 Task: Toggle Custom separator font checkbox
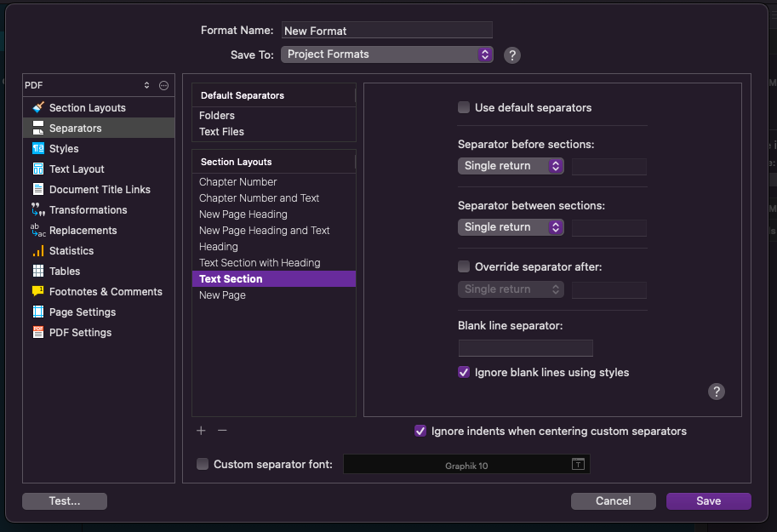(x=203, y=464)
